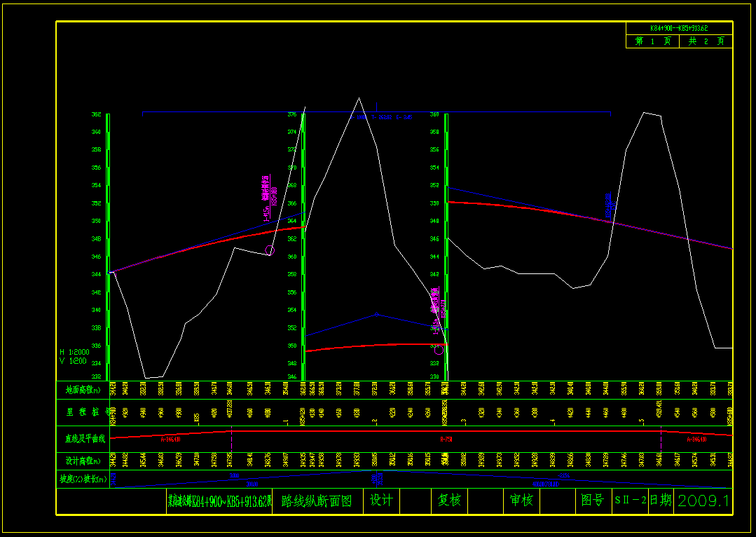Click the H 1:2000 scale label
This screenshot has height=537, width=756.
point(74,352)
